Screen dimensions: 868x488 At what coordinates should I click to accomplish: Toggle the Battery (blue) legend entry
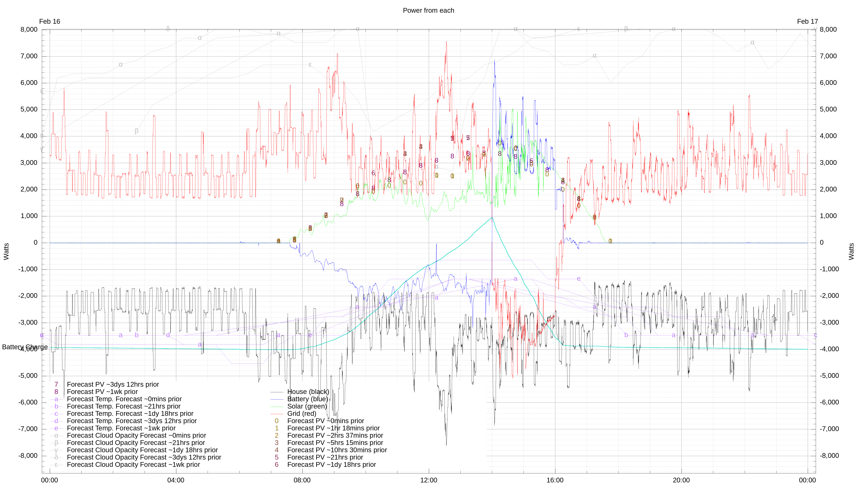point(307,399)
